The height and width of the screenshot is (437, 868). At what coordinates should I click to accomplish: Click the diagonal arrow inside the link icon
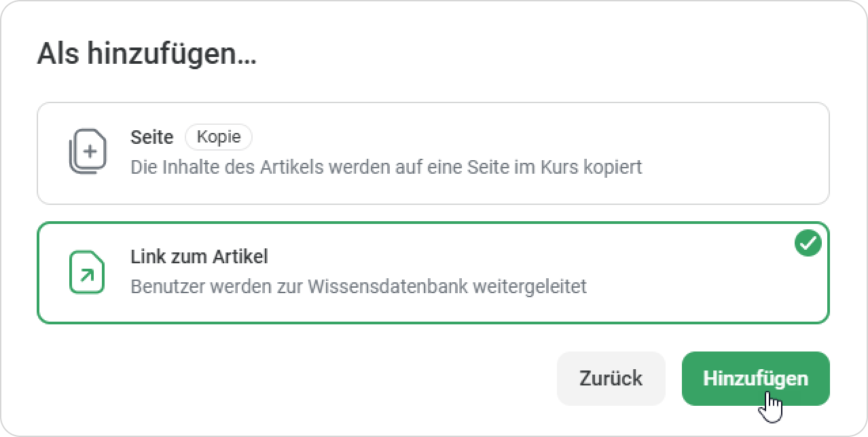(x=88, y=276)
